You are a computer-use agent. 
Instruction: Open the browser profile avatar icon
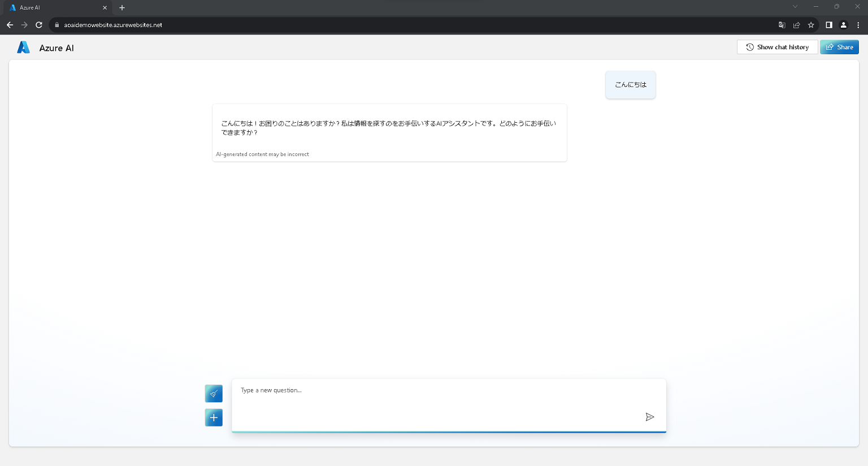(x=844, y=25)
